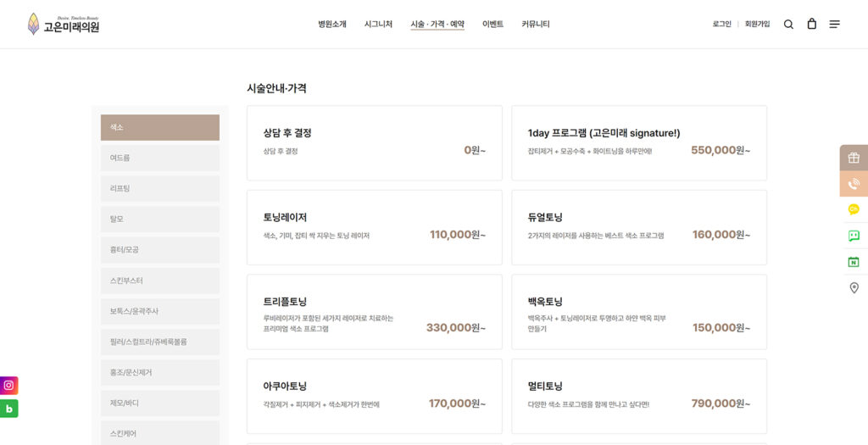Open the green Naver blog icon
Image resolution: width=868 pixels, height=445 pixels.
point(9,409)
